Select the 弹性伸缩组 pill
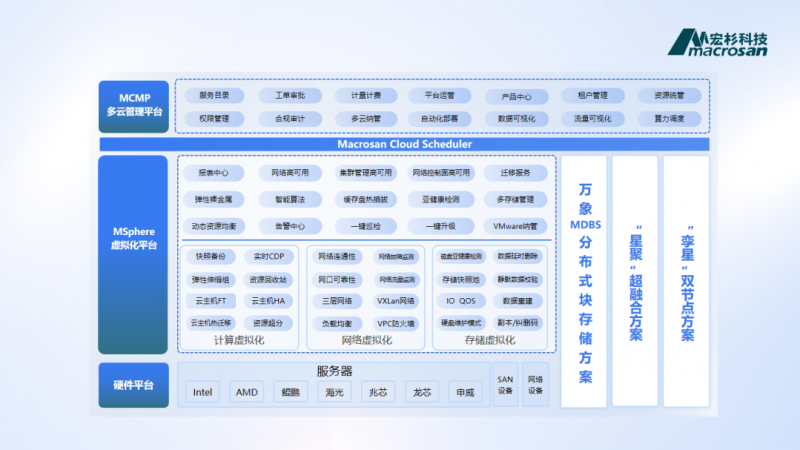 coord(211,280)
